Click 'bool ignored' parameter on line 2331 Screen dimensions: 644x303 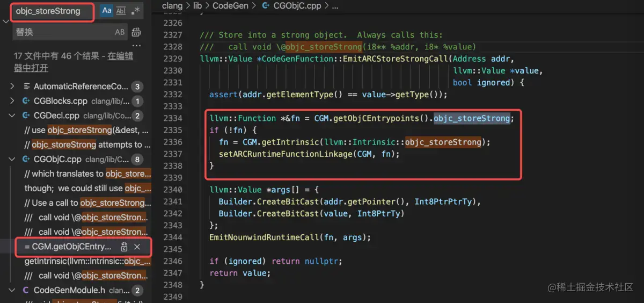click(481, 82)
